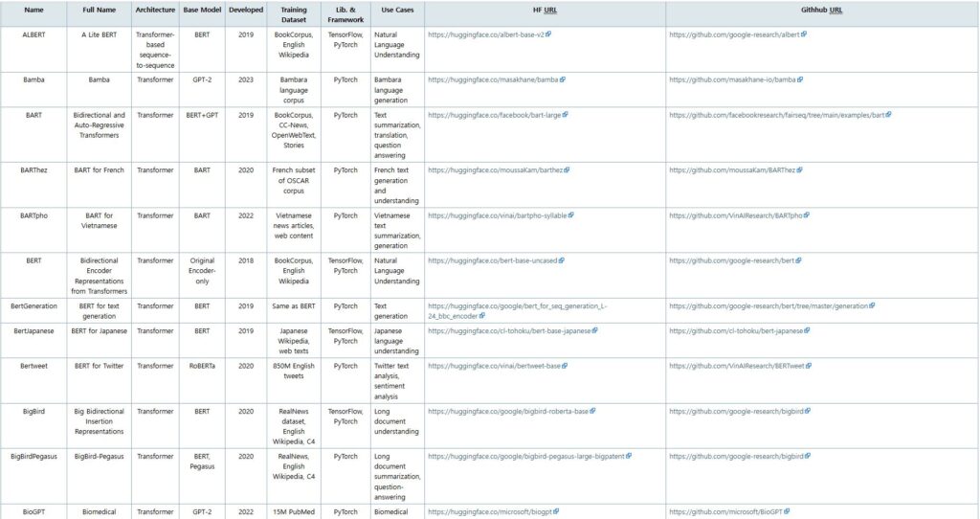980x519 pixels.
Task: Click external link icon after cl-tohoku/bert-japanese GitHub URL
Action: [x=806, y=330]
